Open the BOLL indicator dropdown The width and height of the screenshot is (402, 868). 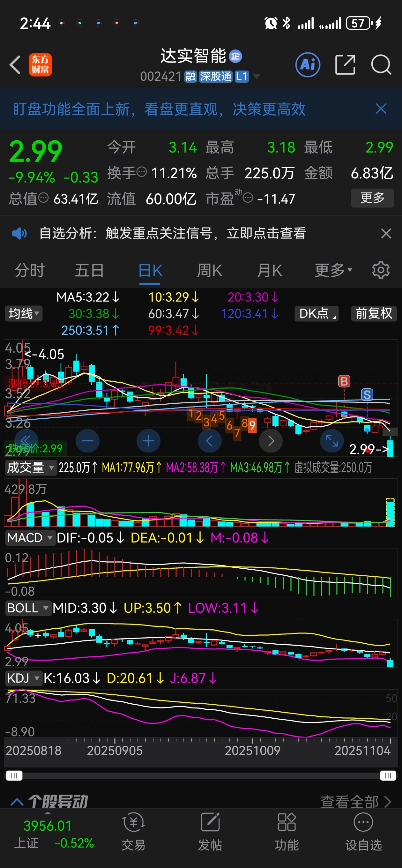[28, 608]
